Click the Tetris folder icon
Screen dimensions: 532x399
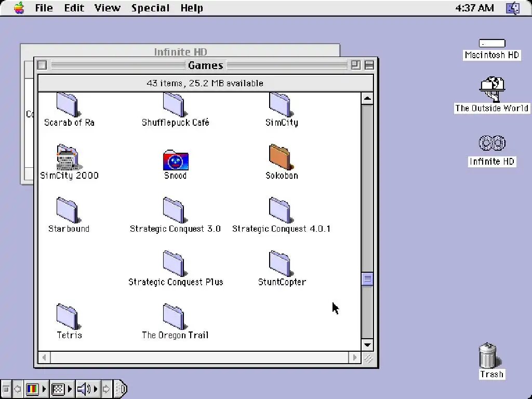69,316
